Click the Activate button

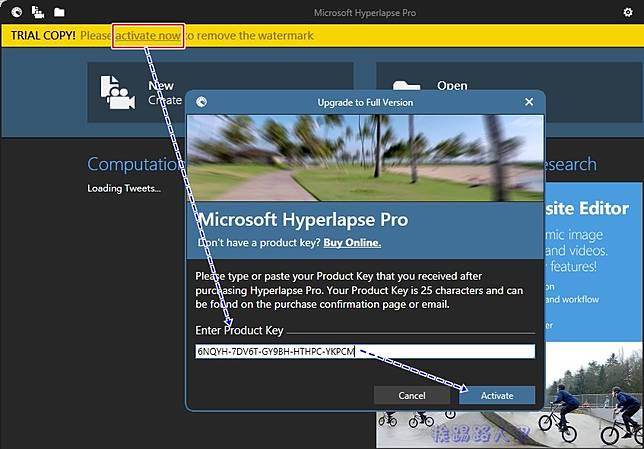pos(497,395)
